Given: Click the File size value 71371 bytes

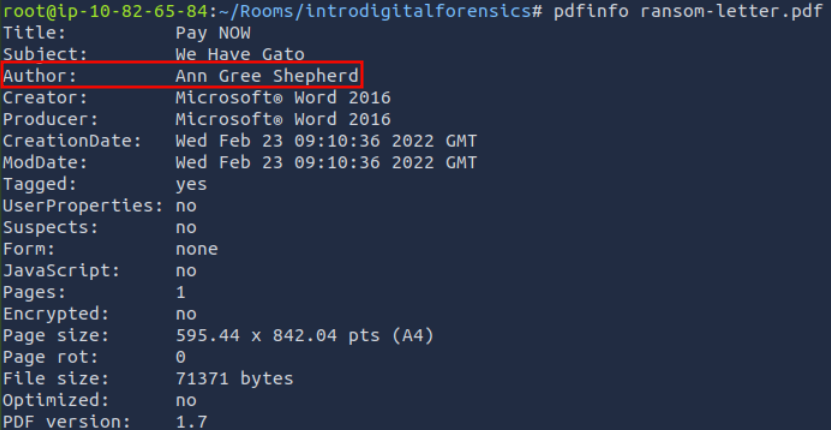Looking at the screenshot, I should 234,379.
